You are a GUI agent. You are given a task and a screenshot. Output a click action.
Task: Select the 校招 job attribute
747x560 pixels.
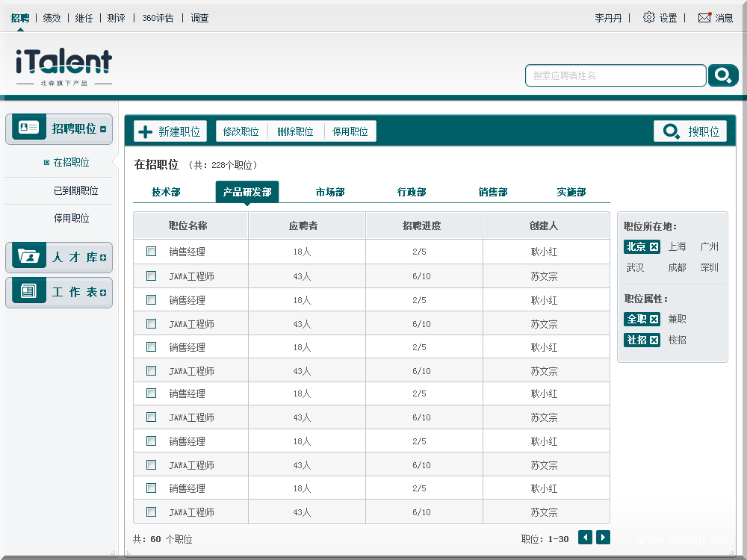coord(677,340)
